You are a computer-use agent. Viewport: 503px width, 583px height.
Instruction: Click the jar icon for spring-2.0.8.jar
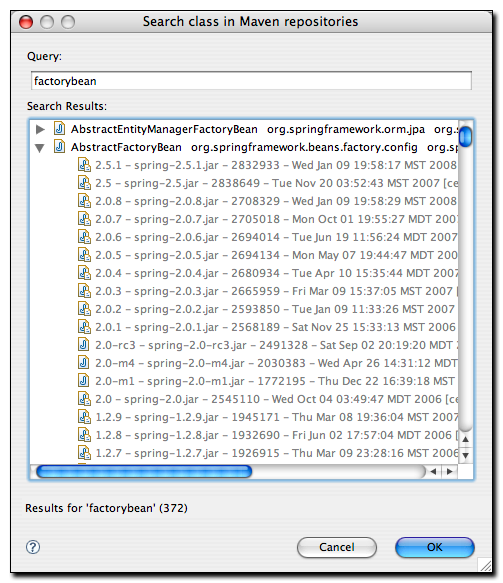pyautogui.click(x=84, y=201)
